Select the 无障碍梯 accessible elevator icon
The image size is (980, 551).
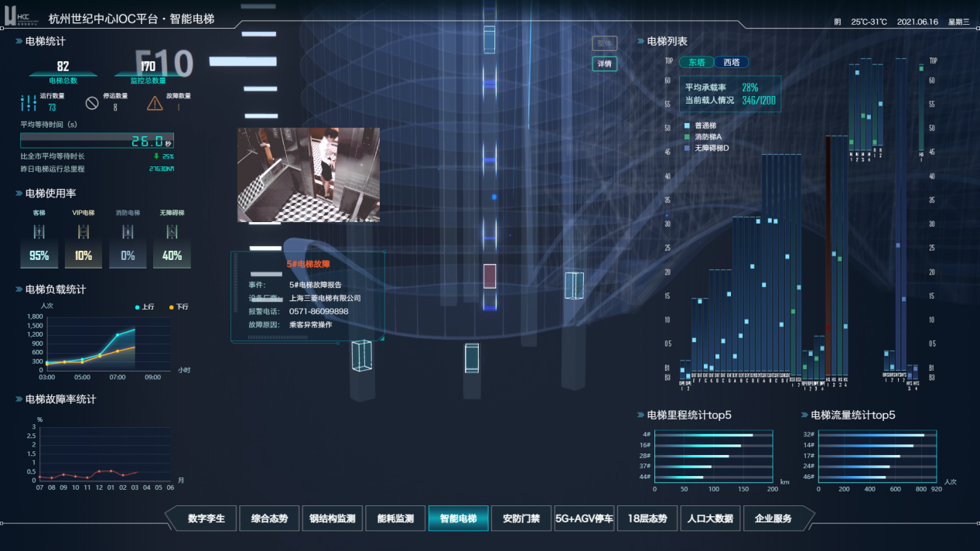click(172, 231)
